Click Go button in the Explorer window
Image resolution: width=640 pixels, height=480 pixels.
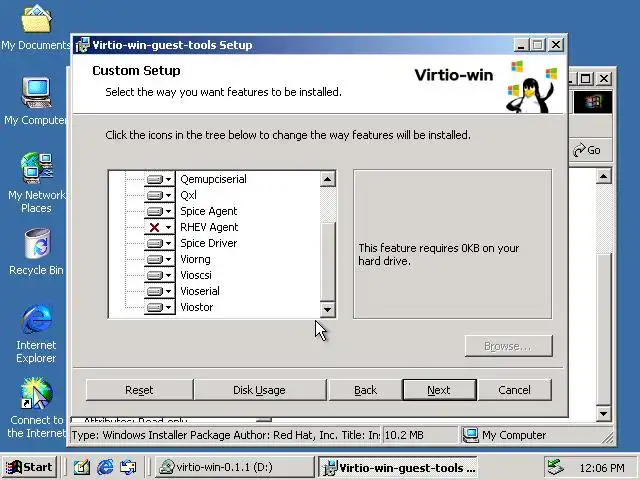[x=587, y=150]
